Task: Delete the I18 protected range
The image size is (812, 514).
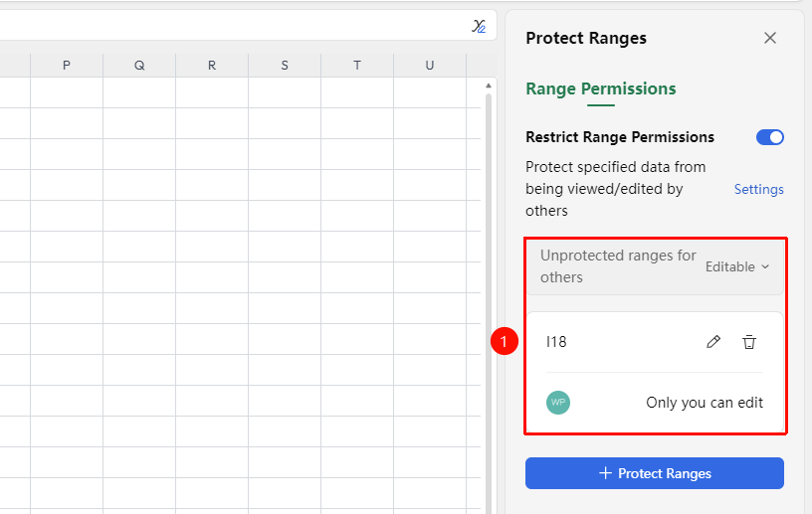Action: pyautogui.click(x=749, y=342)
